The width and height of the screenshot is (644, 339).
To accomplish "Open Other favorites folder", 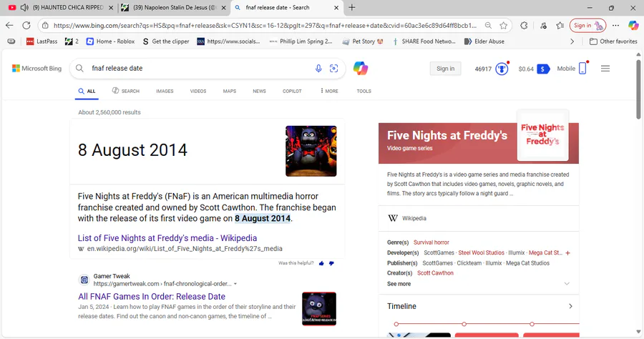I will click(x=613, y=41).
